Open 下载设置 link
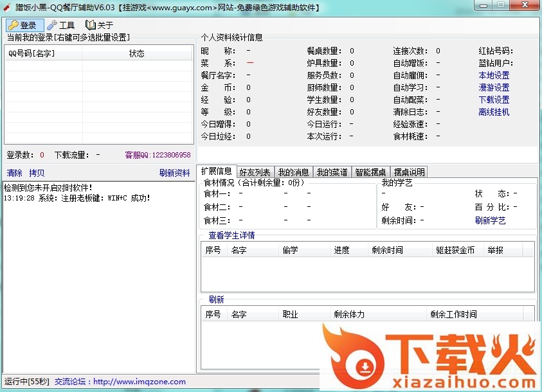This screenshot has height=392, width=542. pyautogui.click(x=494, y=100)
